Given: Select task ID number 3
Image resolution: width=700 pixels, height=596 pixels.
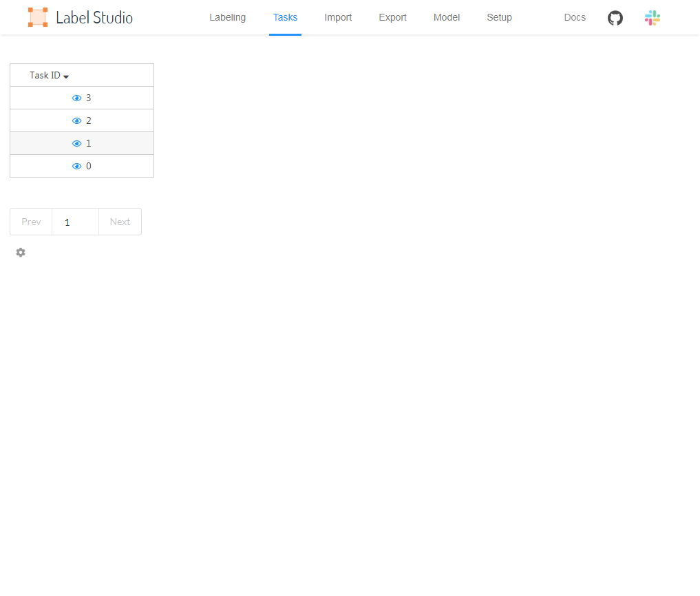Looking at the screenshot, I should click(88, 98).
